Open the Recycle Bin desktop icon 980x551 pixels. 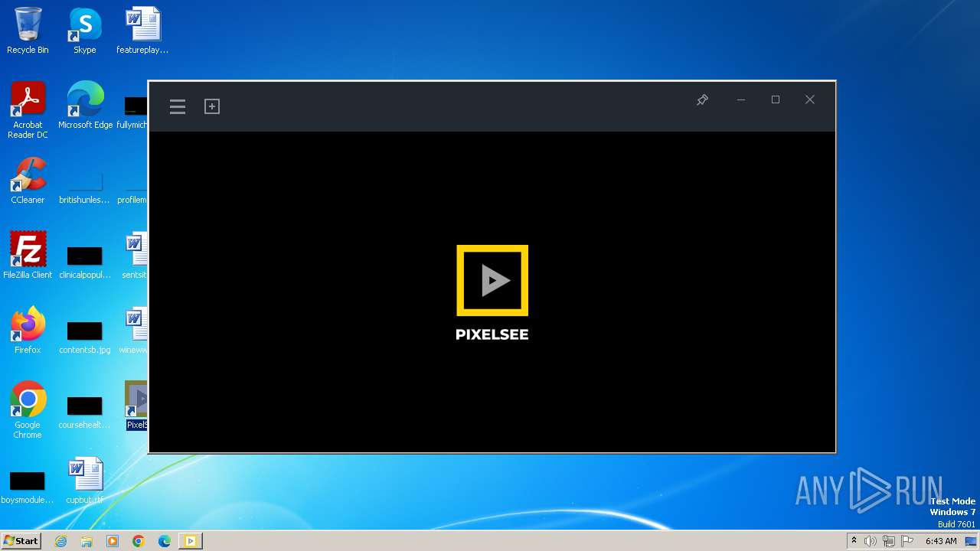tap(28, 31)
